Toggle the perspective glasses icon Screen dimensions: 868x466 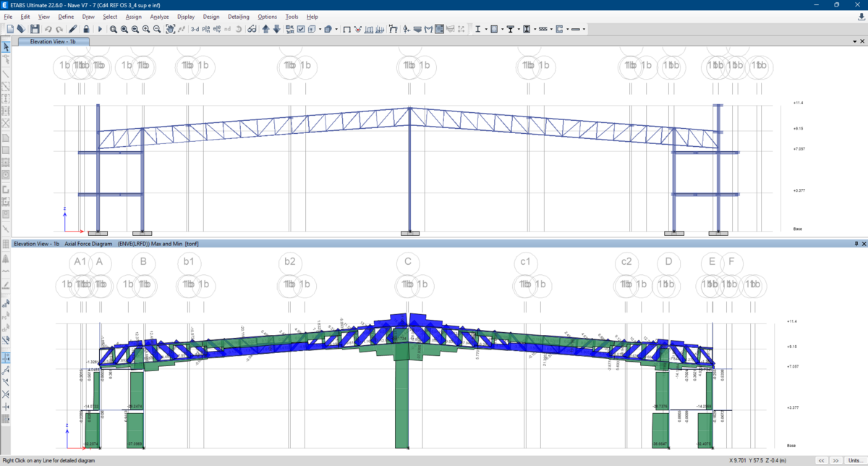pos(251,29)
